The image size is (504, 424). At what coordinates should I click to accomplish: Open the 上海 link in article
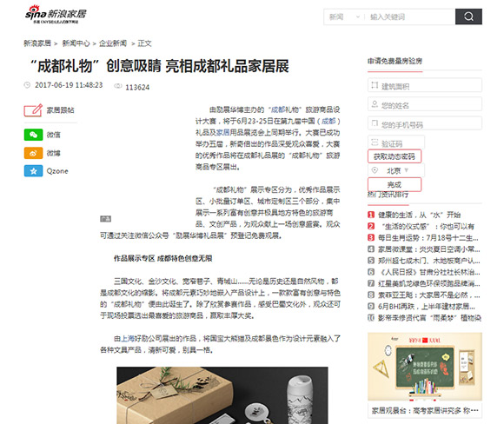point(127,339)
